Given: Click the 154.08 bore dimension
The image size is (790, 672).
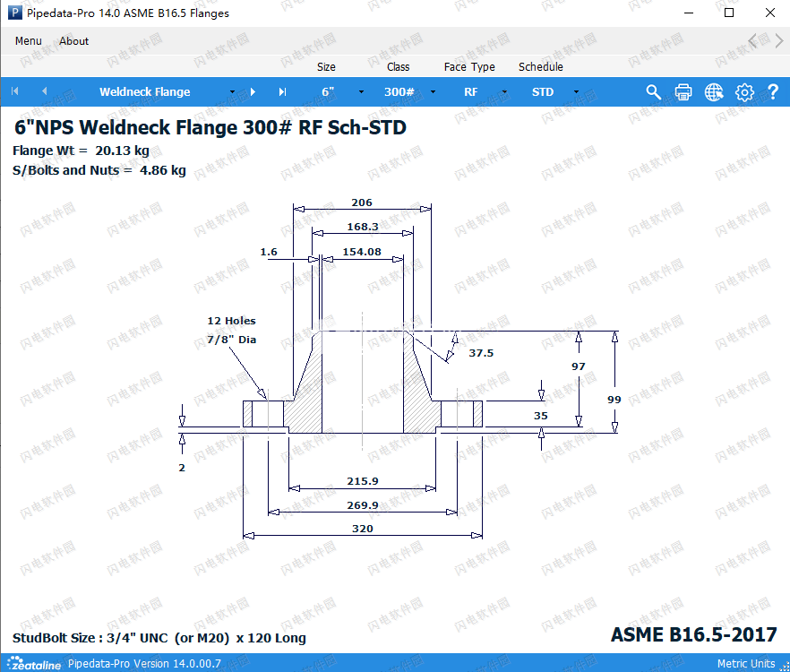Looking at the screenshot, I should pyautogui.click(x=362, y=252).
